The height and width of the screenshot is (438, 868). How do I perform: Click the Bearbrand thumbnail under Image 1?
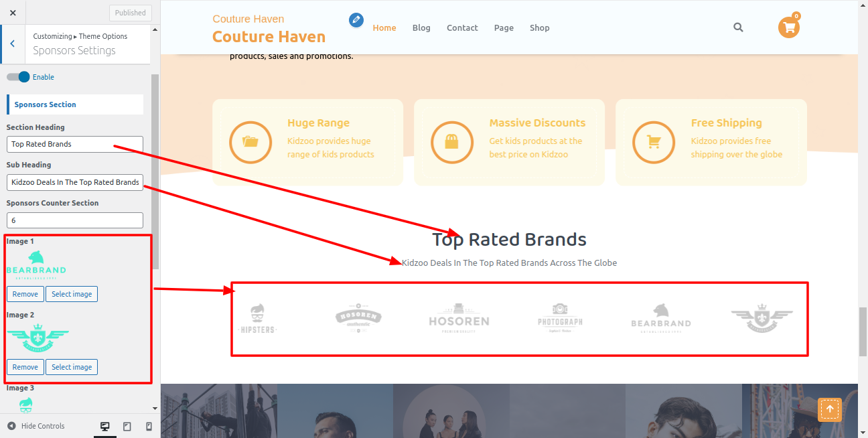coord(36,265)
